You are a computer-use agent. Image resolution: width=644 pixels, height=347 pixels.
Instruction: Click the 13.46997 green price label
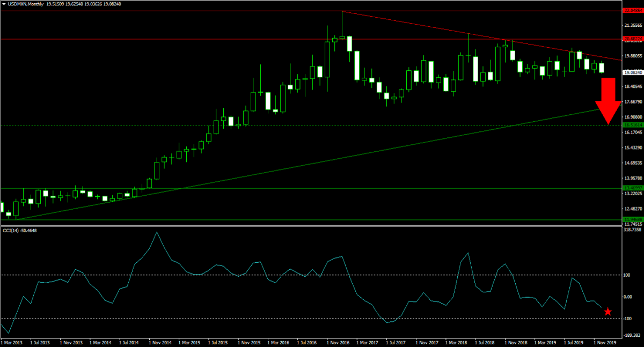click(x=632, y=188)
